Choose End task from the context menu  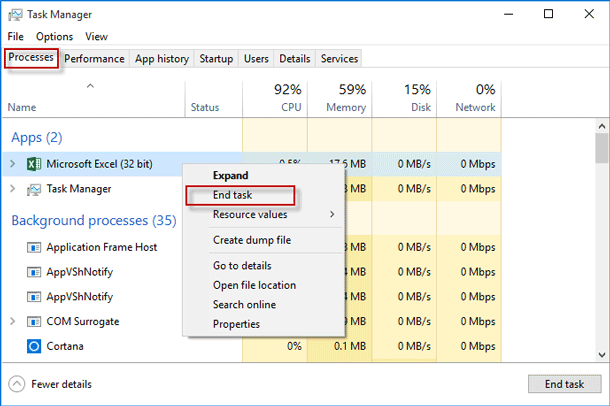pos(233,195)
